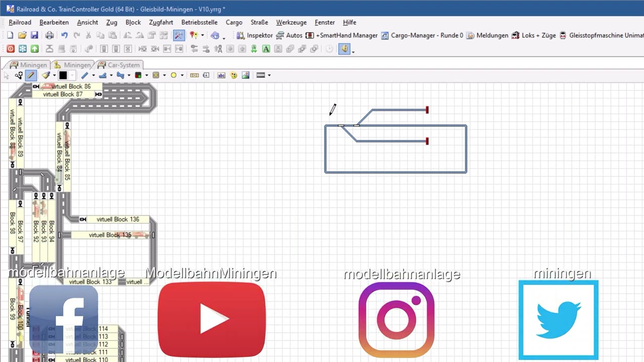
Task: Open the paint brush tool dropdown
Action: pos(54,75)
